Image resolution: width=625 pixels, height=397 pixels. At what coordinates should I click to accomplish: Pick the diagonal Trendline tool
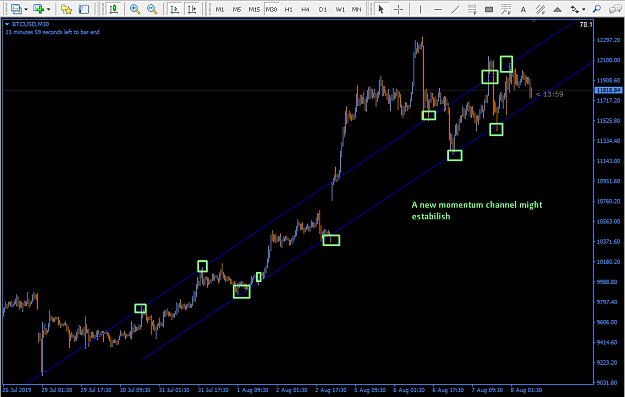coord(455,9)
